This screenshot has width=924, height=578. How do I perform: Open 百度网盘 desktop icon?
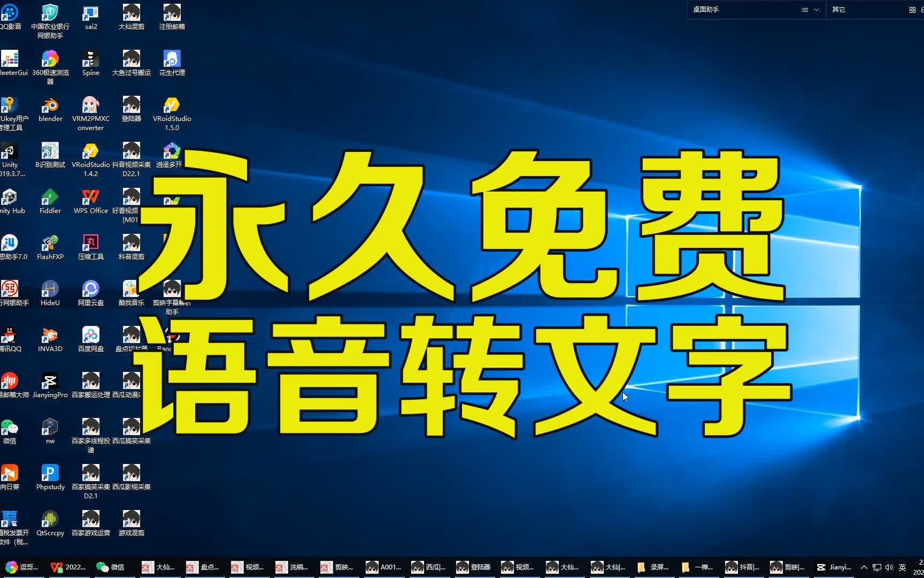point(91,340)
